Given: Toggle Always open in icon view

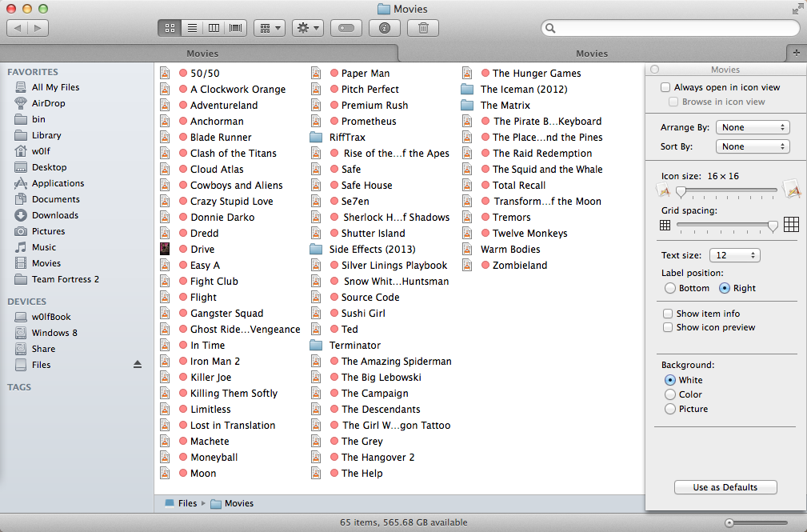Looking at the screenshot, I should coord(665,87).
